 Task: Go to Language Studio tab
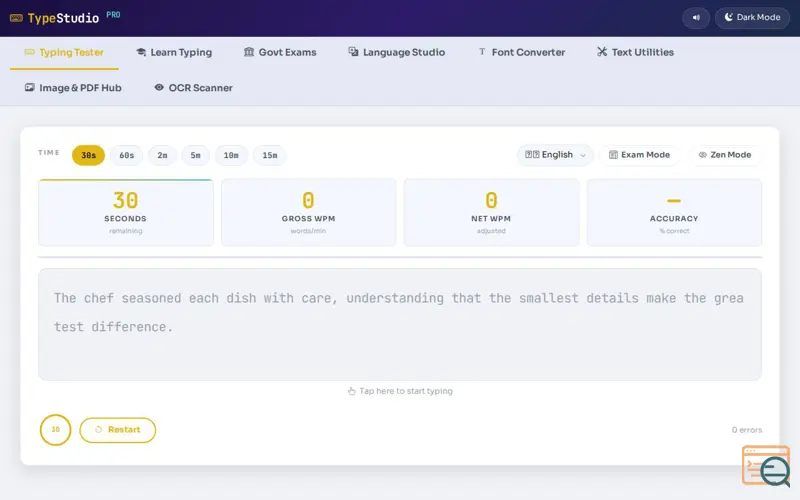396,53
